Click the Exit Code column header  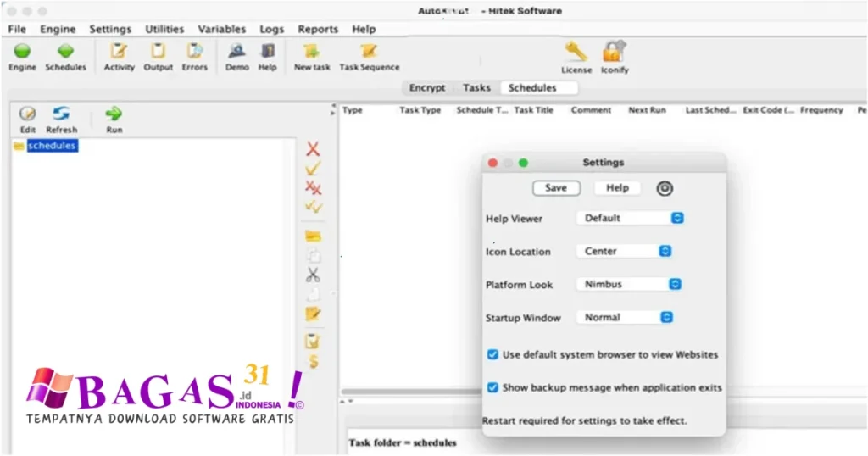768,110
